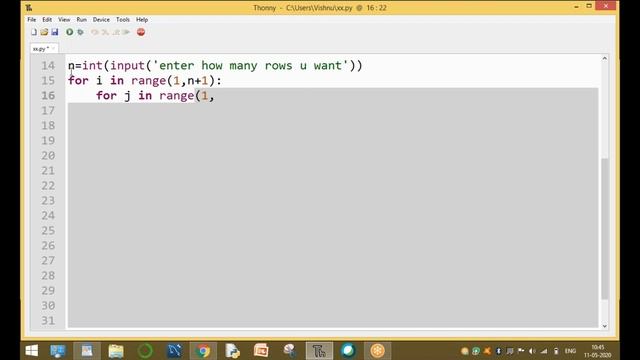This screenshot has height=360, width=640.
Task: Switch to Thonny in the taskbar
Action: tap(319, 351)
